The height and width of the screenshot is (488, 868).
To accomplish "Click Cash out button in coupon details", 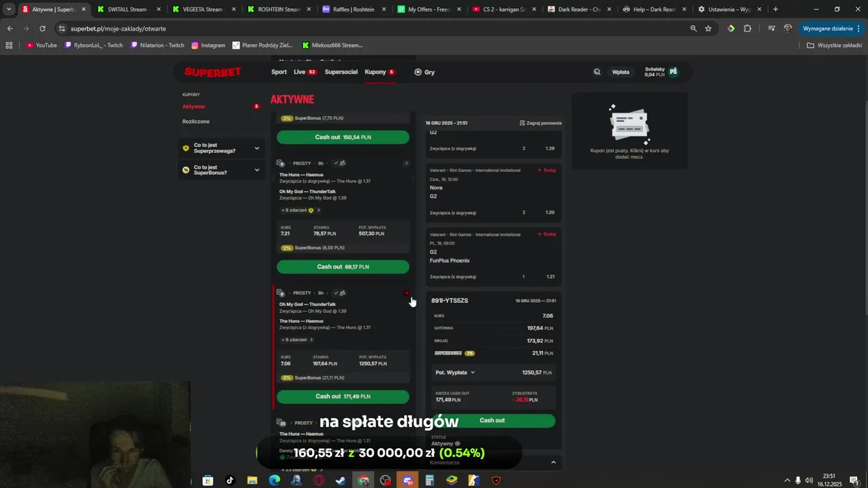I will coord(492,420).
